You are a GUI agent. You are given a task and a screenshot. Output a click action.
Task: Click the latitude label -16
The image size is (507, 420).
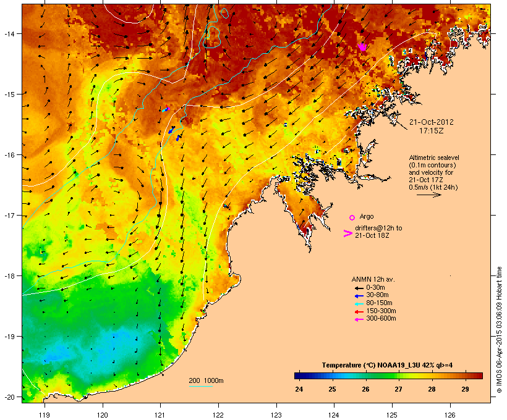9,155
